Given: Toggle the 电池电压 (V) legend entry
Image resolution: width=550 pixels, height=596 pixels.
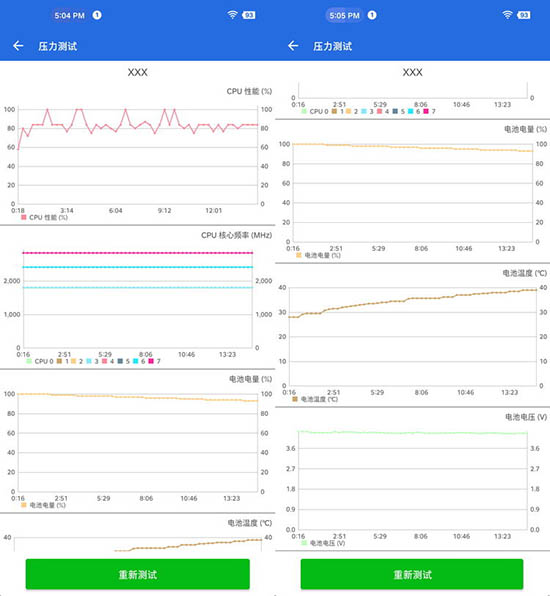Looking at the screenshot, I should point(323,543).
